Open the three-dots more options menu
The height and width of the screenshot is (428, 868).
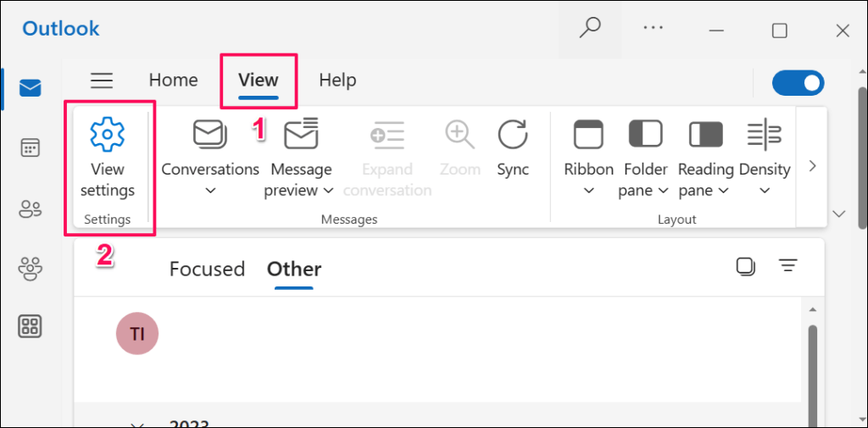coord(654,27)
